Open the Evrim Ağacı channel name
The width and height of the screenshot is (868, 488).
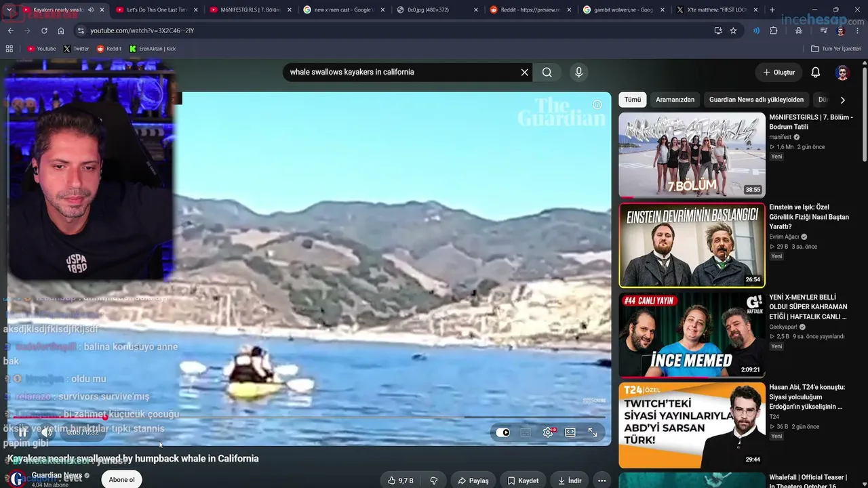click(x=784, y=237)
